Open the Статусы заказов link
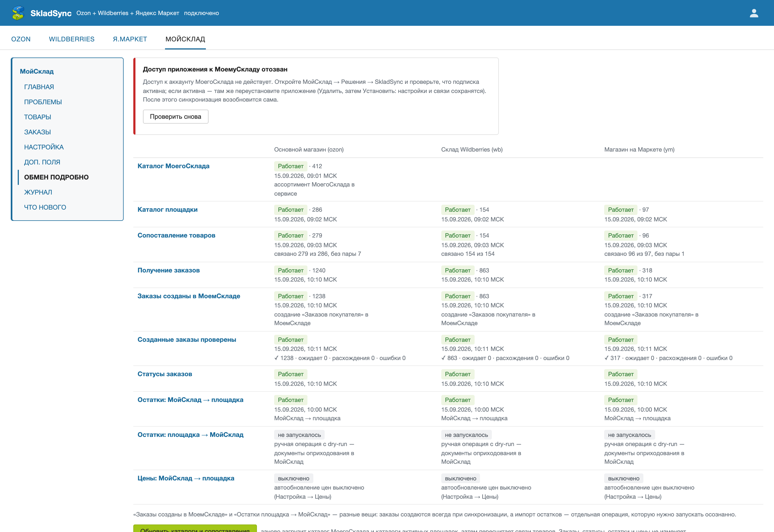The width and height of the screenshot is (774, 532). click(x=165, y=374)
